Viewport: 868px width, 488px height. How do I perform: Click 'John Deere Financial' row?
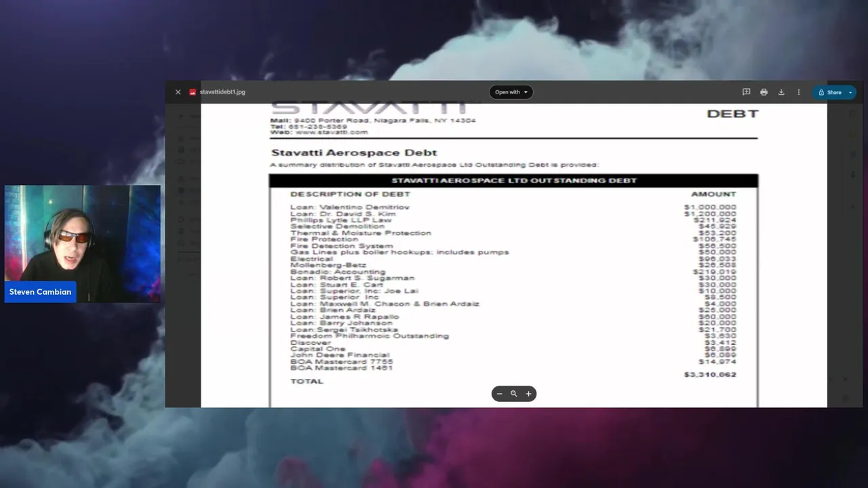coord(513,355)
